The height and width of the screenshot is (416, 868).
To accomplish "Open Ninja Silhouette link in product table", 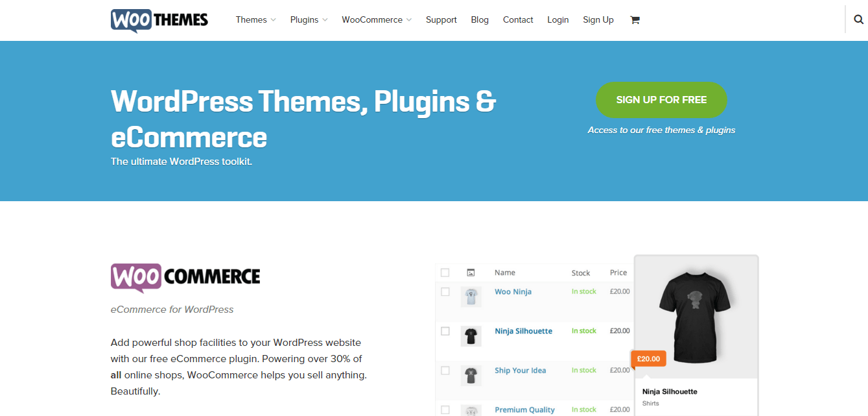I will (x=523, y=331).
